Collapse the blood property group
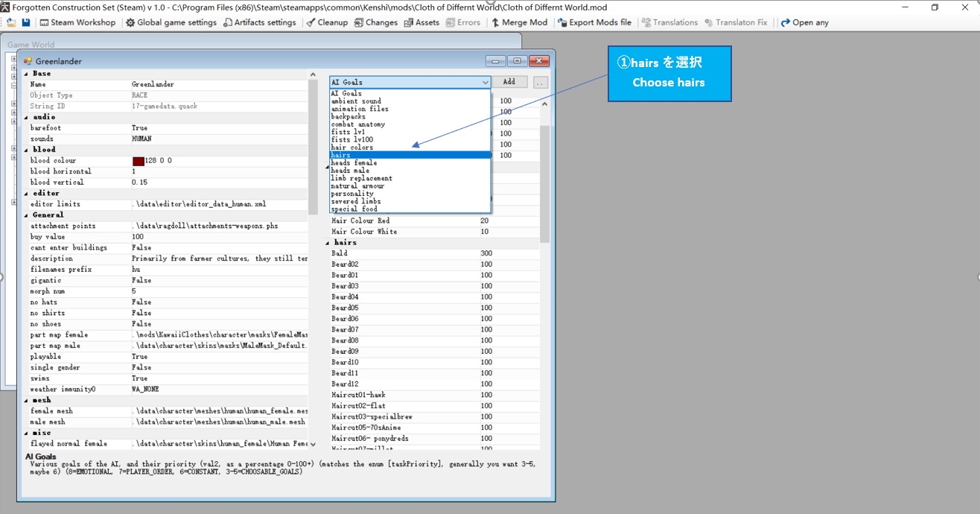Viewport: 980px width, 514px height. (x=28, y=150)
